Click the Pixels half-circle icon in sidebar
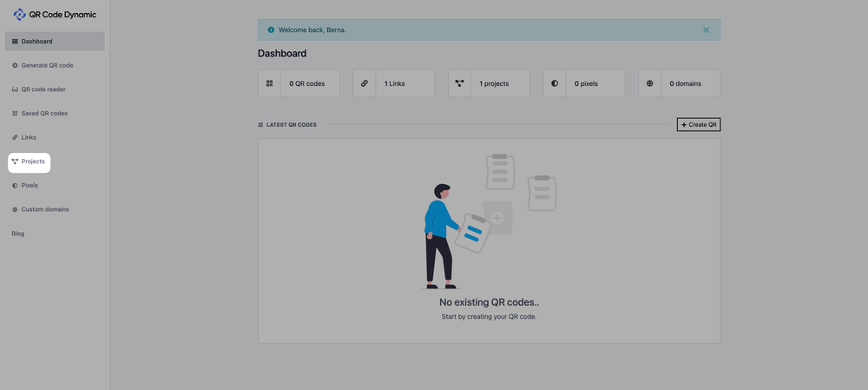 click(x=15, y=186)
